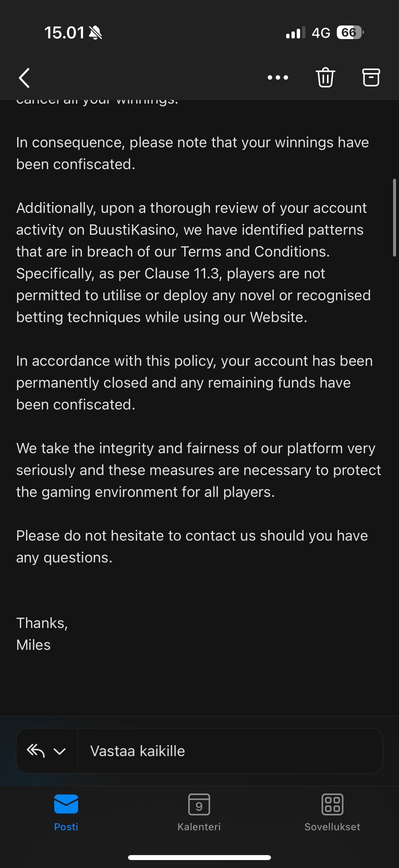Switch to the Posti tab
The width and height of the screenshot is (399, 868).
(66, 826)
